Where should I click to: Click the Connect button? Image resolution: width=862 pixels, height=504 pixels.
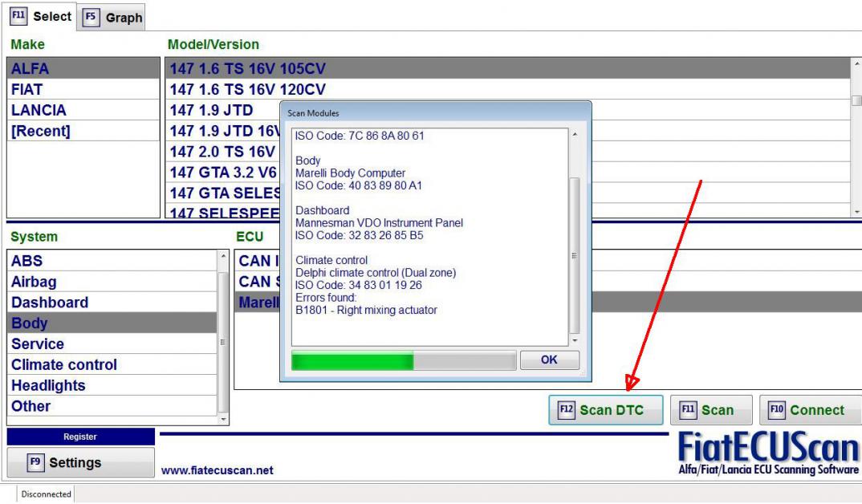811,410
